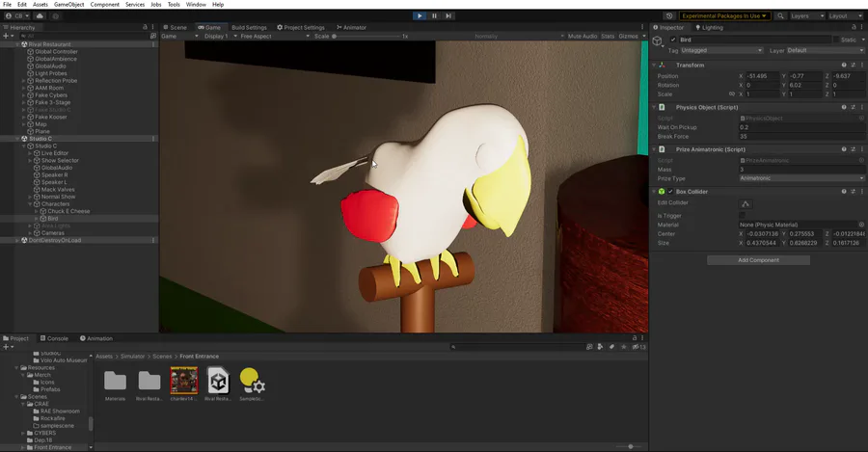Screen dimensions: 868x452
Task: Toggle the Is Trigger checkbox
Action: click(x=743, y=216)
